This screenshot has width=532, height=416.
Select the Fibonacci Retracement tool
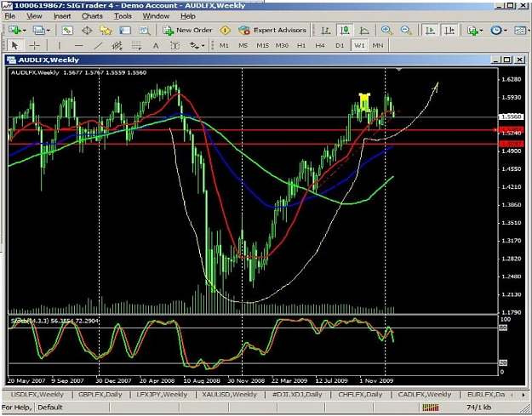coord(136,45)
